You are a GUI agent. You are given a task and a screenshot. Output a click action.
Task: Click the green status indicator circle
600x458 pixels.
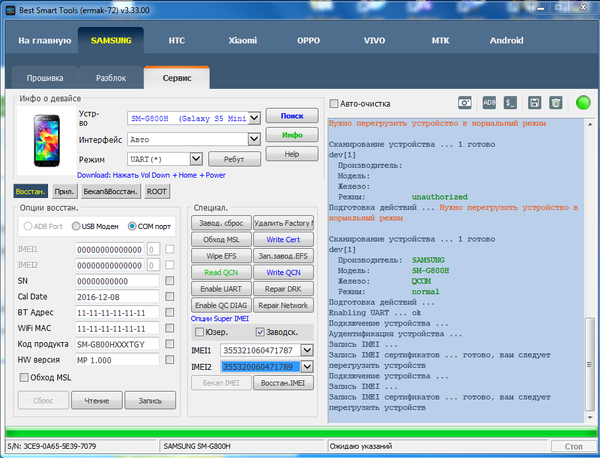[x=583, y=102]
